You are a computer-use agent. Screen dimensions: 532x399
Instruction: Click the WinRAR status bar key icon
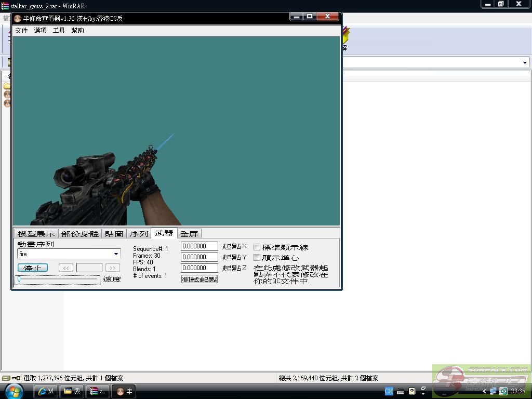pos(16,378)
